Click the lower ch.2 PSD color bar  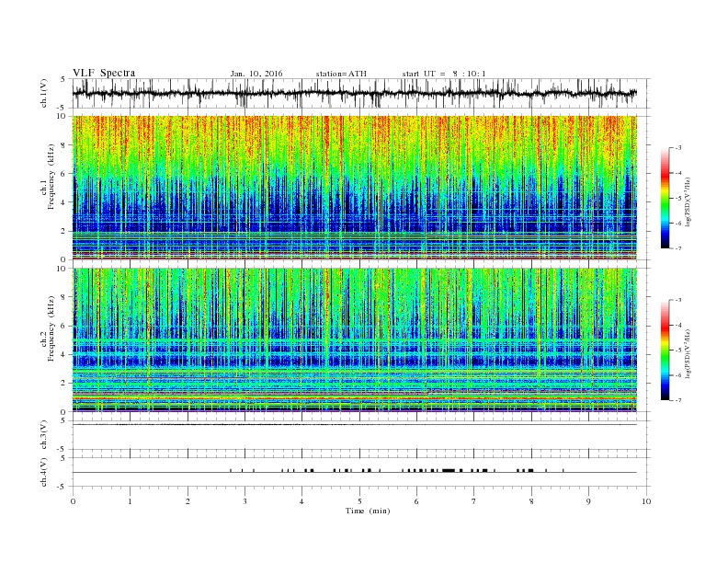665,350
